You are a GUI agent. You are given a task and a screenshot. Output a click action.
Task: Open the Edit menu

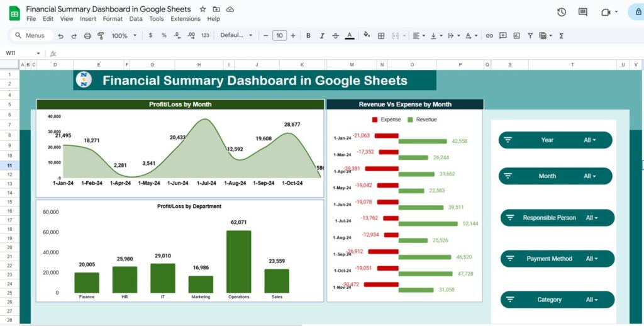48,19
